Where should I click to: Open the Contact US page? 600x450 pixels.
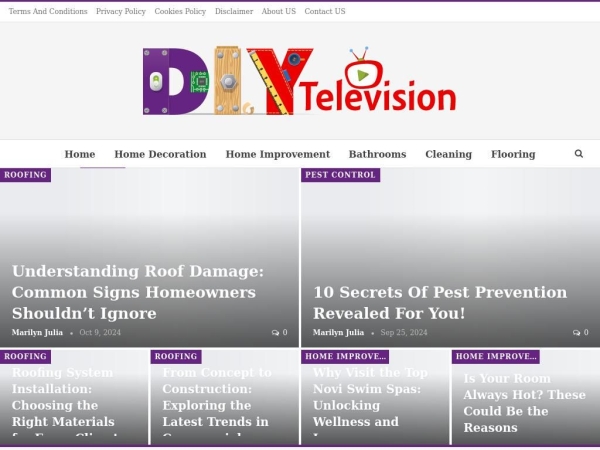point(325,11)
